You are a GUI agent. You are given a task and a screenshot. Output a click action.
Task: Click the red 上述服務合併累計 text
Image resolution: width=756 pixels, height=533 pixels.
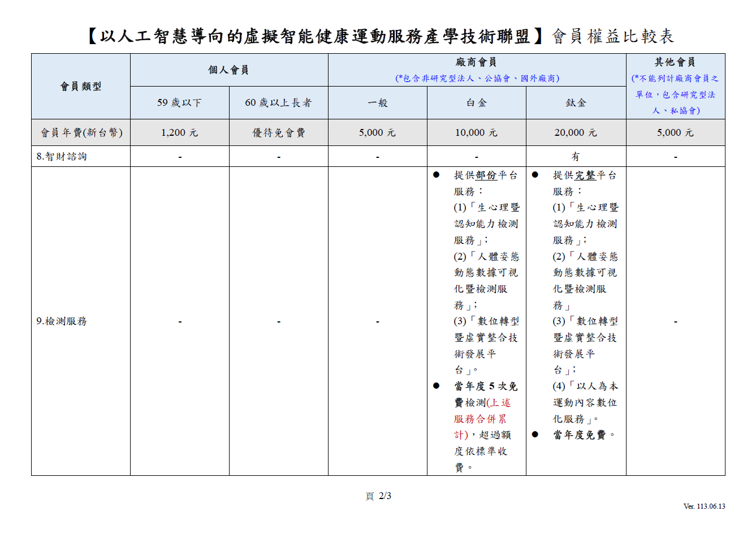[480, 419]
